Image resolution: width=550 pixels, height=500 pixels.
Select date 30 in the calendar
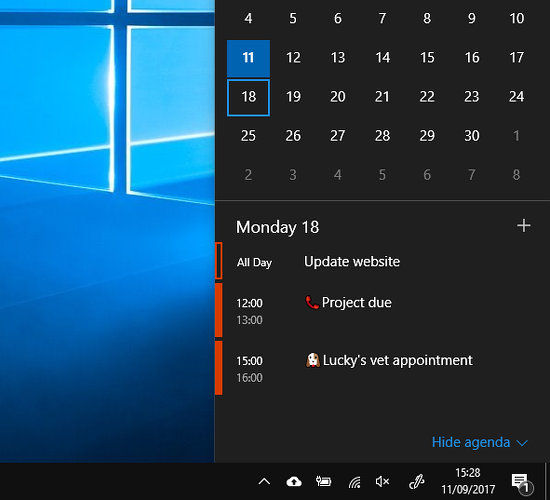coord(472,136)
